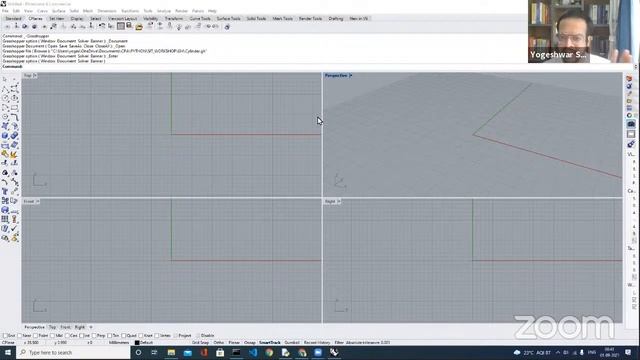Select the Top viewport tab at bottom

[52, 327]
